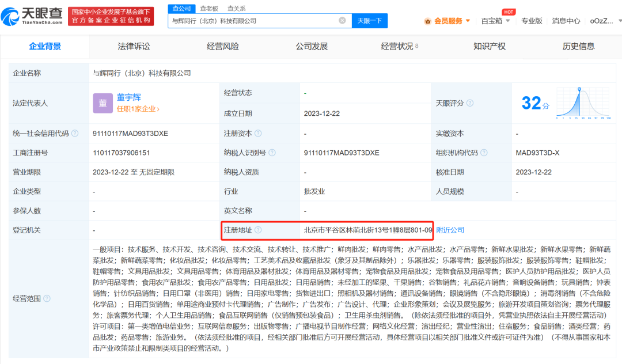Viewport: 622px width, 364px height.
Task: Click the help icon beside 天眼评分
Action: (x=471, y=103)
